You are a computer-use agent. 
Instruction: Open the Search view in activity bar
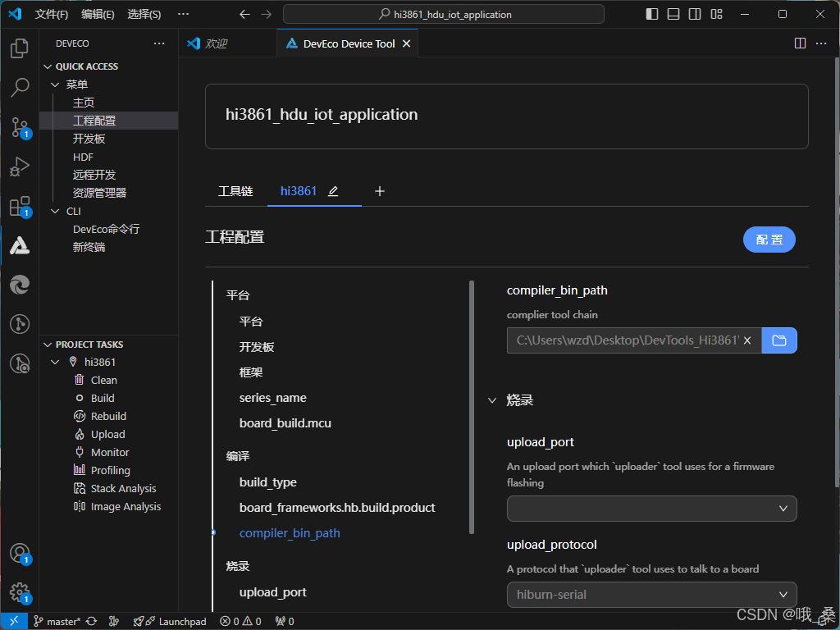click(20, 87)
